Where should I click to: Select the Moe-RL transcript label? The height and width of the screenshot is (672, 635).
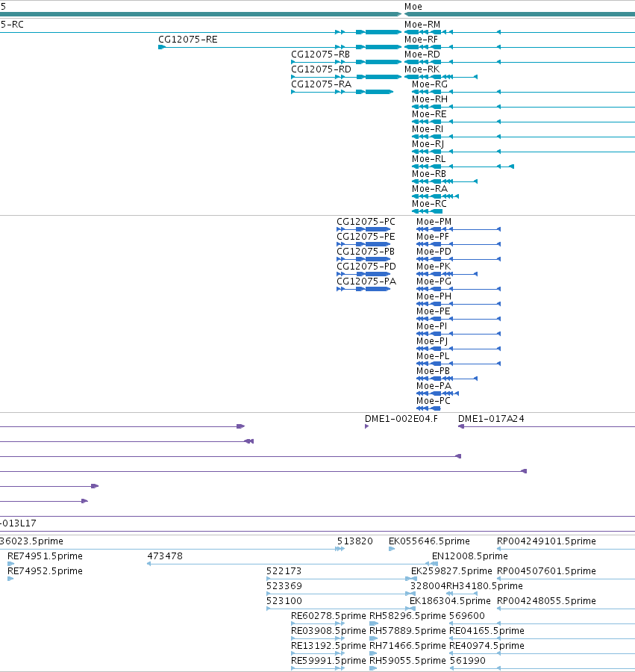428,159
